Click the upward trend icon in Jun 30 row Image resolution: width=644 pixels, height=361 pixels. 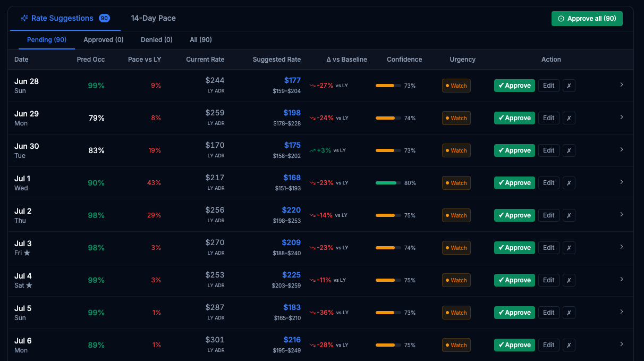pyautogui.click(x=312, y=150)
